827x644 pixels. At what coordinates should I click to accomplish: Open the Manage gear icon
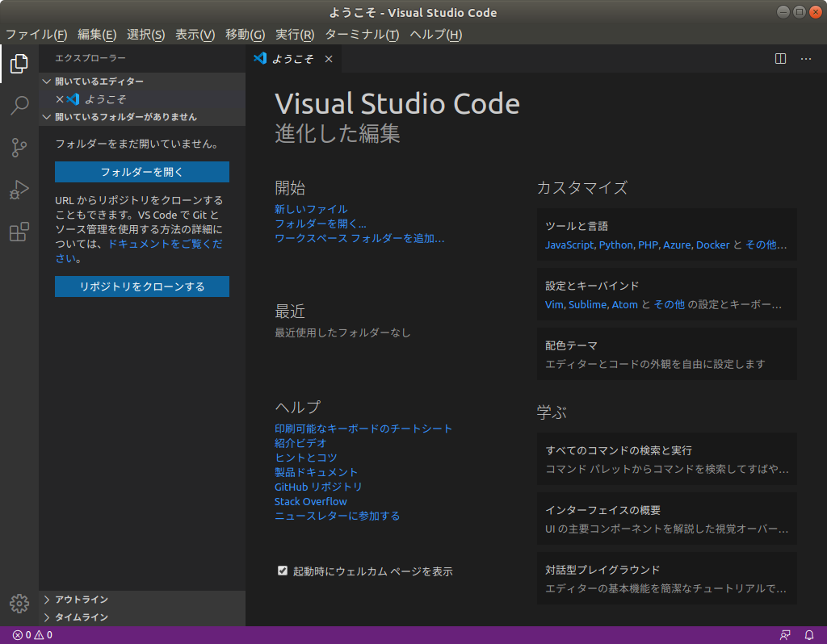coord(19,604)
